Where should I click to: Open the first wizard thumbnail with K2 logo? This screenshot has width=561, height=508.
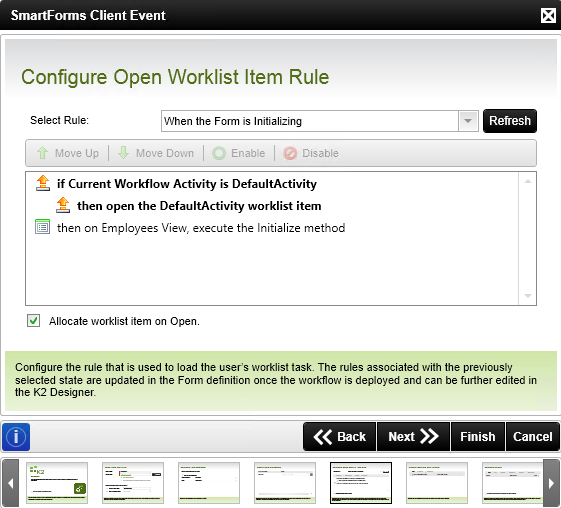[57, 483]
